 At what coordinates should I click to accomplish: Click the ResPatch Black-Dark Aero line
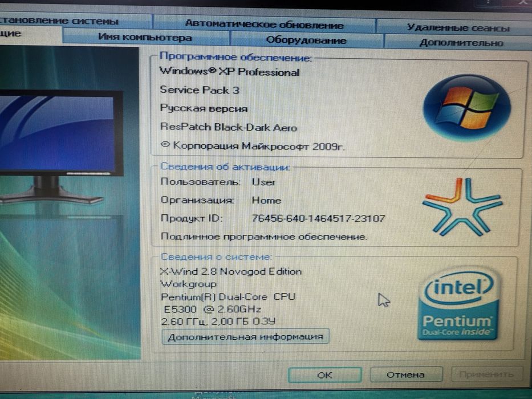228,127
